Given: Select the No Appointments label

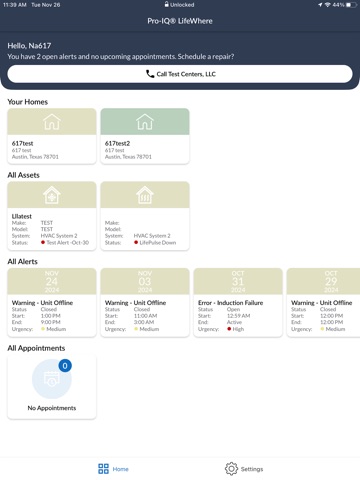Looking at the screenshot, I should (x=52, y=408).
